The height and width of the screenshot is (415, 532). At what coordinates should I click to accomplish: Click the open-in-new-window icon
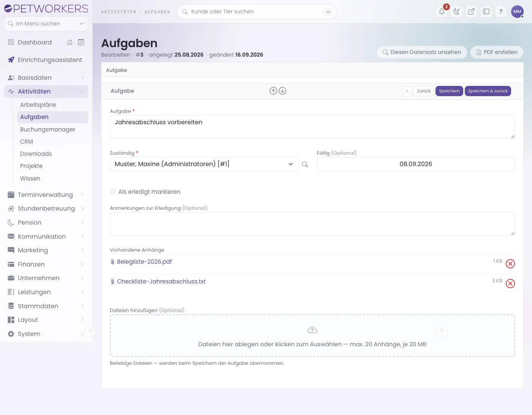pyautogui.click(x=471, y=11)
